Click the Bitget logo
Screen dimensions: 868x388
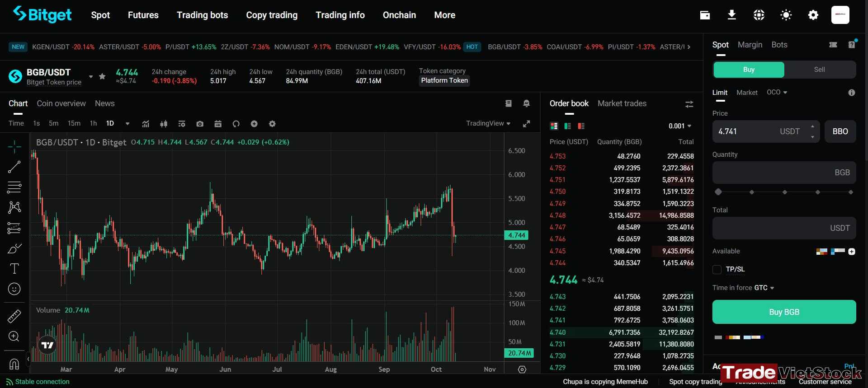click(42, 14)
